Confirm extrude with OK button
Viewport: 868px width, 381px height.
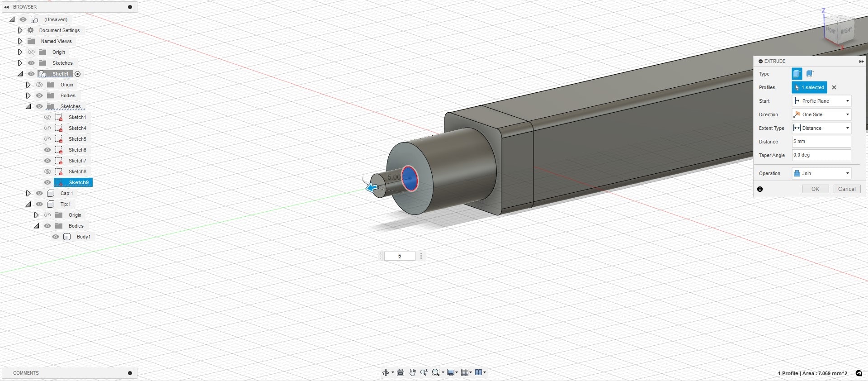coord(815,189)
